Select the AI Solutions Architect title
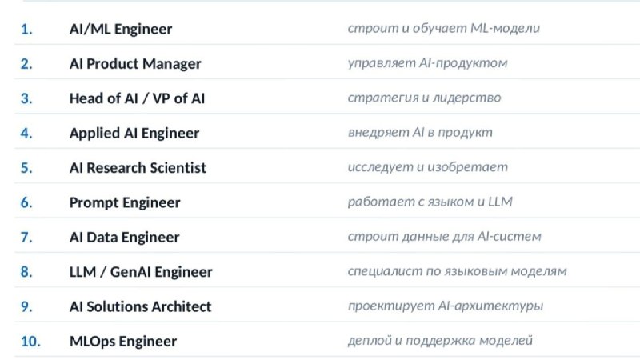The image size is (640, 364). click(140, 306)
